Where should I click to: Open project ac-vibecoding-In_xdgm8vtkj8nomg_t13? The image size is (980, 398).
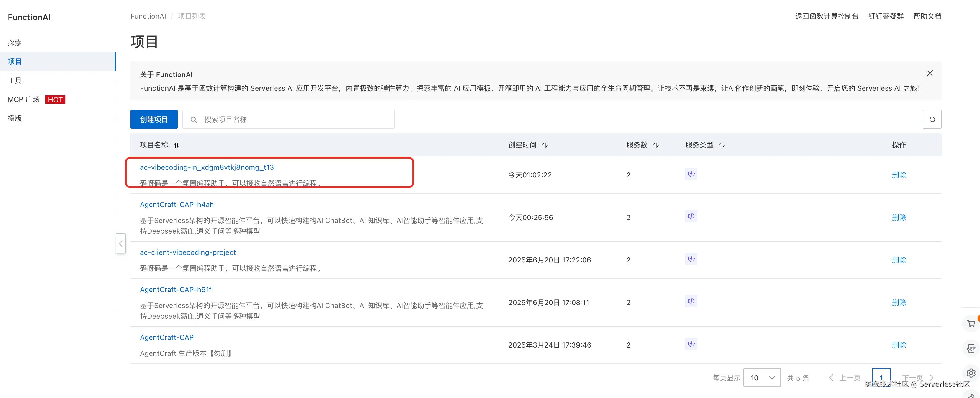207,167
